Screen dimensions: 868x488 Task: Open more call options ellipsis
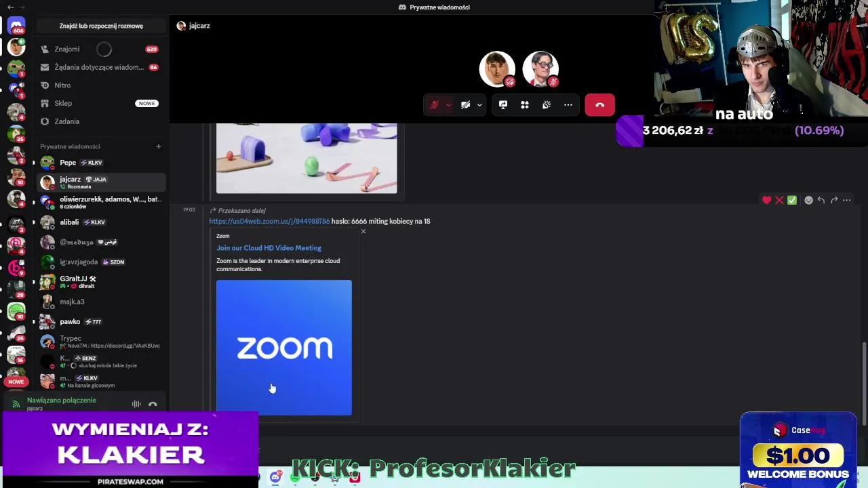[568, 105]
